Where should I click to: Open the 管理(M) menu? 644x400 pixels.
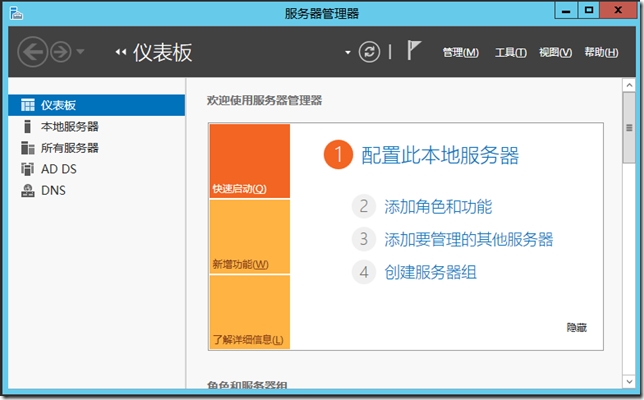[x=460, y=53]
